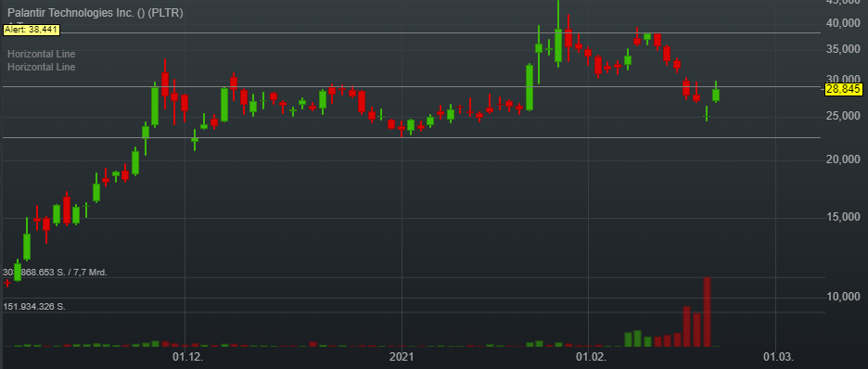Click the second Horizontal Line label
Image resolution: width=868 pixels, height=369 pixels.
(42, 67)
